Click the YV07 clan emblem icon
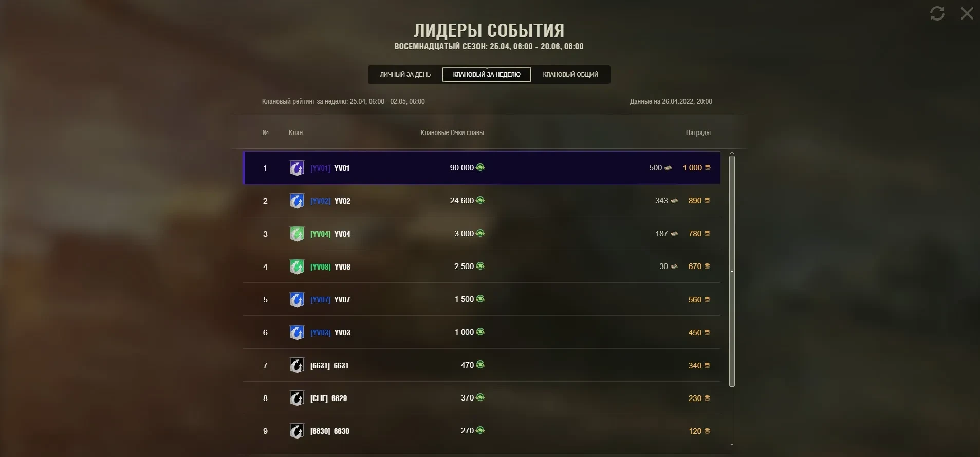This screenshot has width=980, height=457. 297,299
